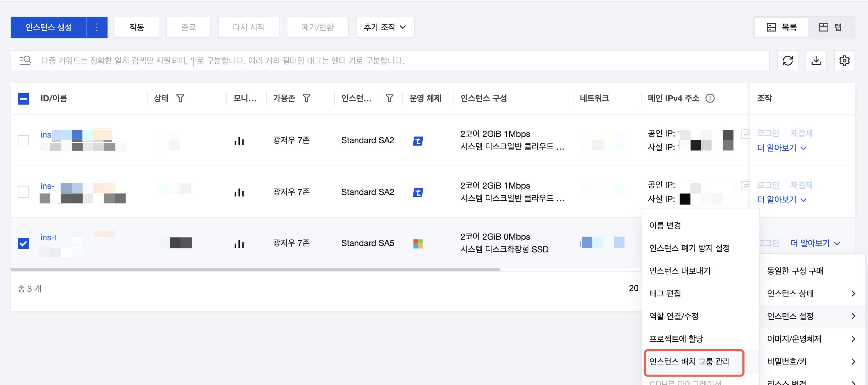Viewport: 868px width, 385px height.
Task: Toggle the select-all header checkbox
Action: pyautogui.click(x=23, y=99)
